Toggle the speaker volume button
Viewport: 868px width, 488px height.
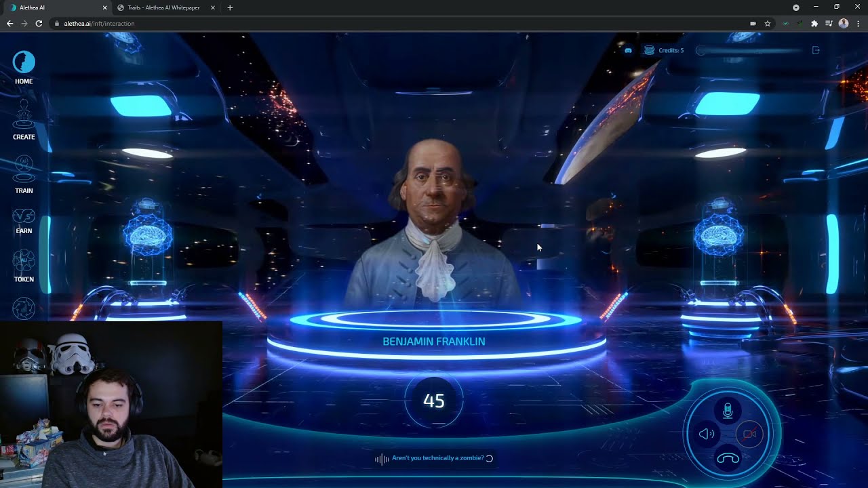pos(707,434)
